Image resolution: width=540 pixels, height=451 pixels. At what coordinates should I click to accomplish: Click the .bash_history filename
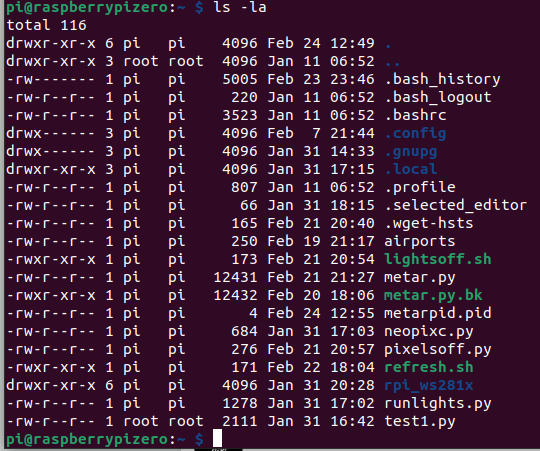[x=443, y=80]
